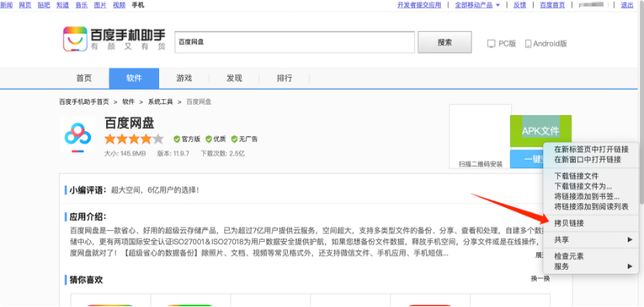Click the 扫描二维码安装 QR code box
This screenshot has height=307, width=644.
[x=480, y=136]
